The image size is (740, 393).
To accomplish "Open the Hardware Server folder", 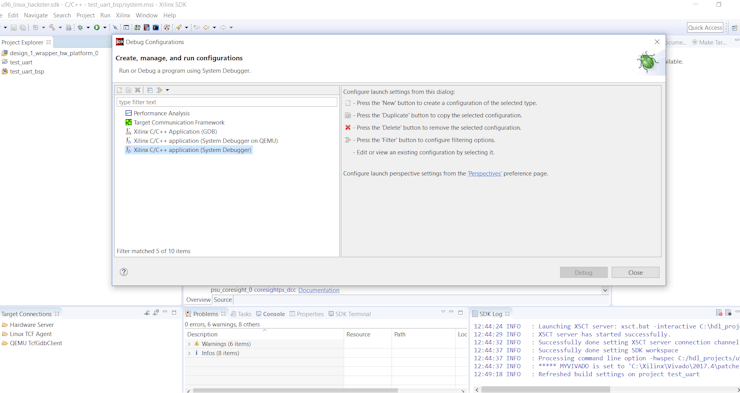I will tap(27, 325).
